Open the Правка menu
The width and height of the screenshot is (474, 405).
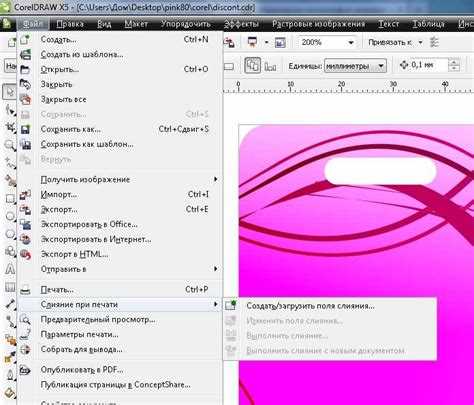point(70,24)
